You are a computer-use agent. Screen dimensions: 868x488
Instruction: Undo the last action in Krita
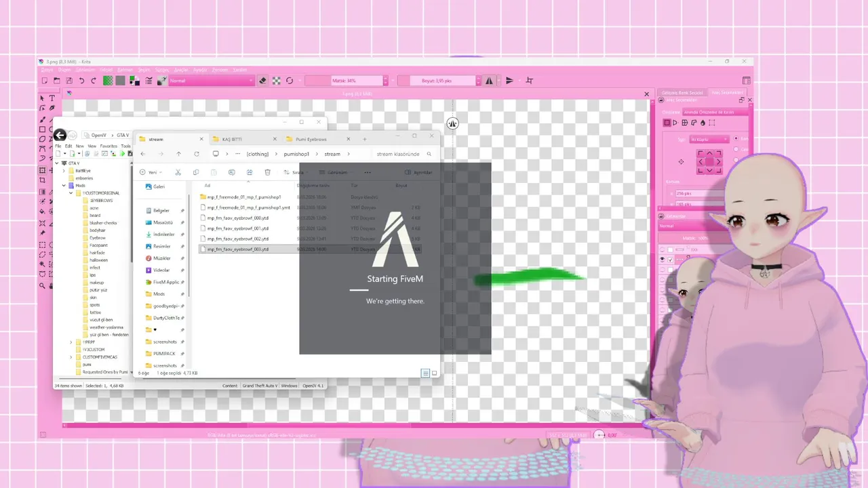(x=81, y=81)
